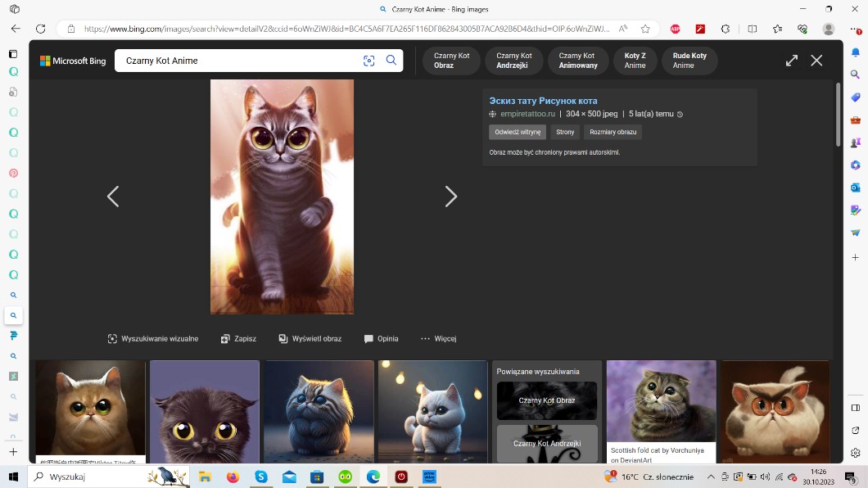Save image using Zapisz
This screenshot has height=488, width=868.
pos(238,338)
